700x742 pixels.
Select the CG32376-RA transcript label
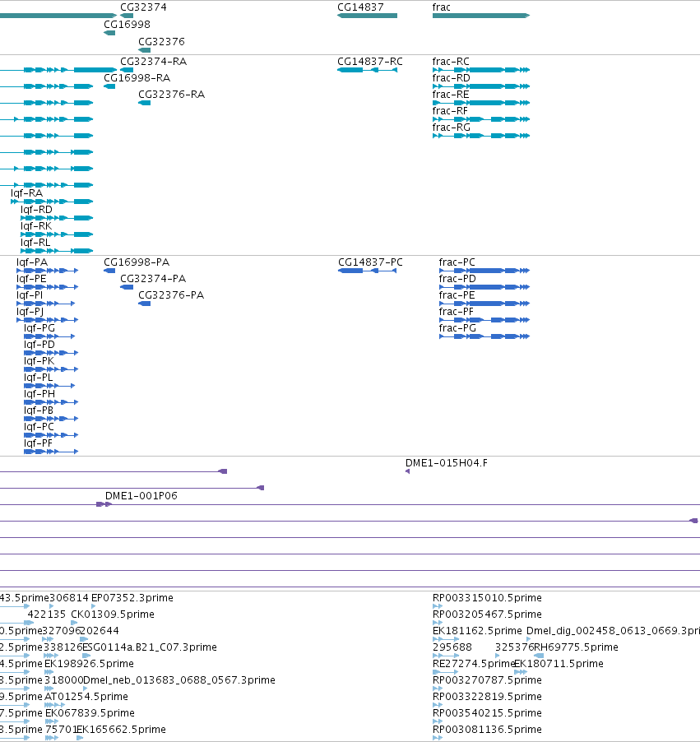tap(171, 94)
